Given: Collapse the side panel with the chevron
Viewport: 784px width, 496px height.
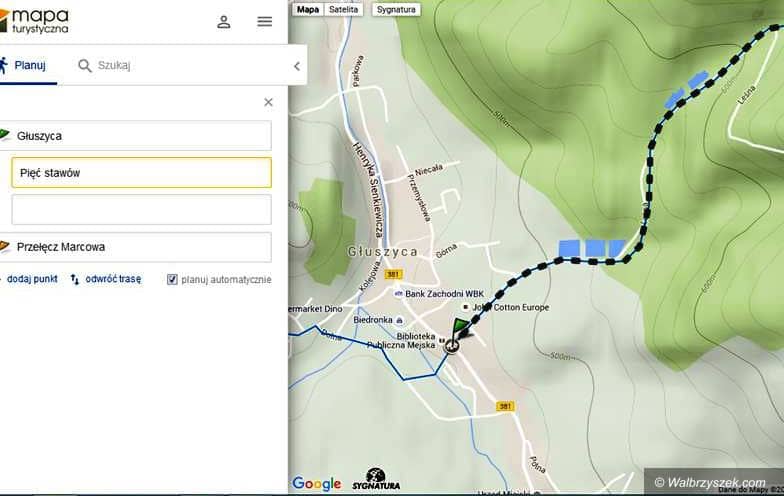Looking at the screenshot, I should pos(296,66).
